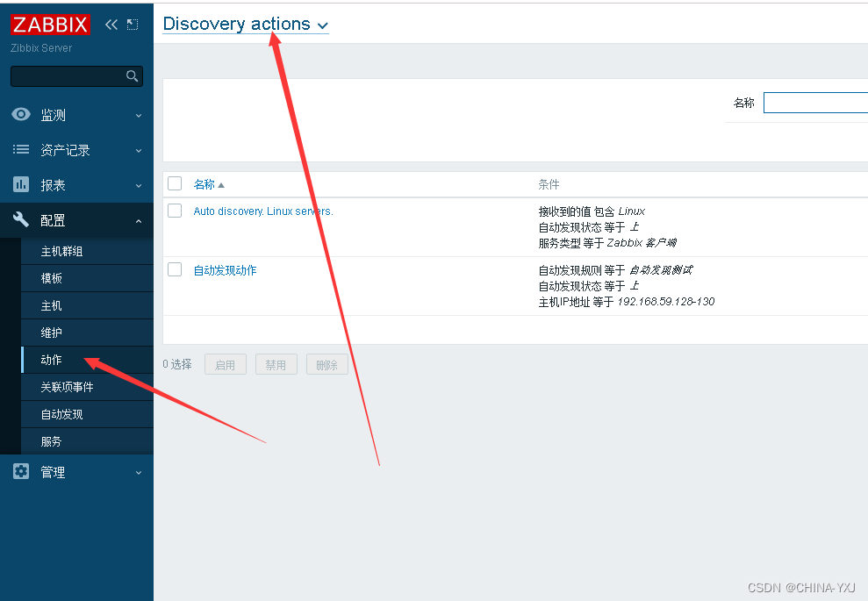Sort table by 名称 column header
The width and height of the screenshot is (868, 601).
(204, 184)
